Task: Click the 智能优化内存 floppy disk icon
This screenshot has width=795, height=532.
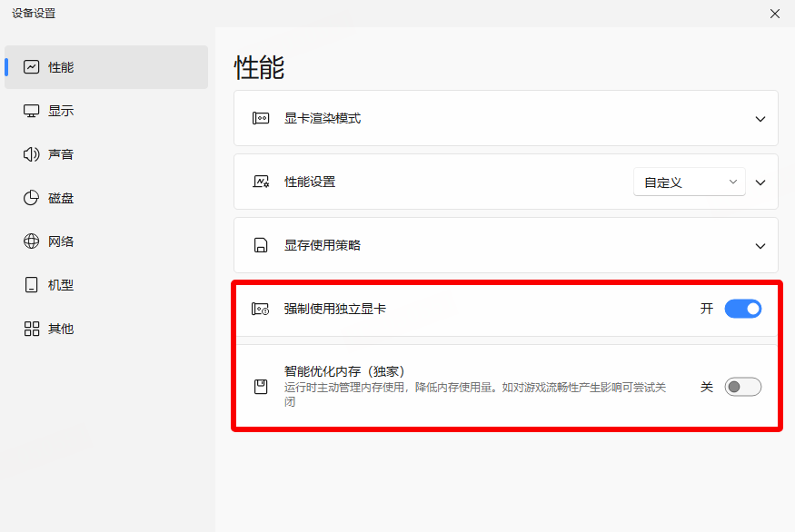Action: tap(261, 387)
